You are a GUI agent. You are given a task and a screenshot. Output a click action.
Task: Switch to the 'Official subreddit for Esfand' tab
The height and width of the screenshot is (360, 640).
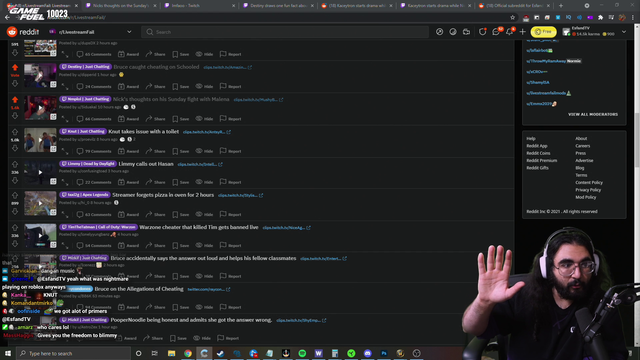tap(514, 6)
